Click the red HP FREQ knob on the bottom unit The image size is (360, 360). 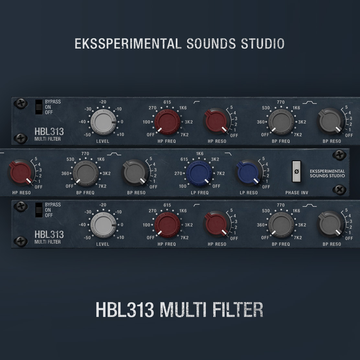(167, 225)
